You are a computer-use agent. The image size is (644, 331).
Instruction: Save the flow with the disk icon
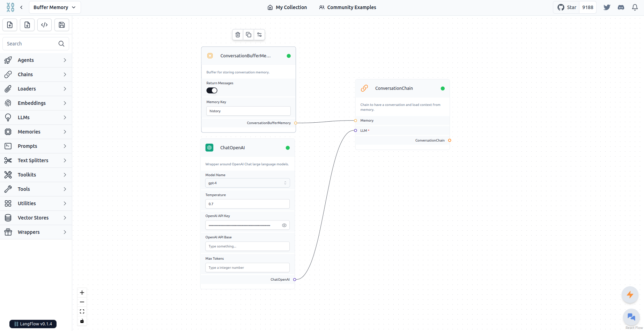coord(62,25)
